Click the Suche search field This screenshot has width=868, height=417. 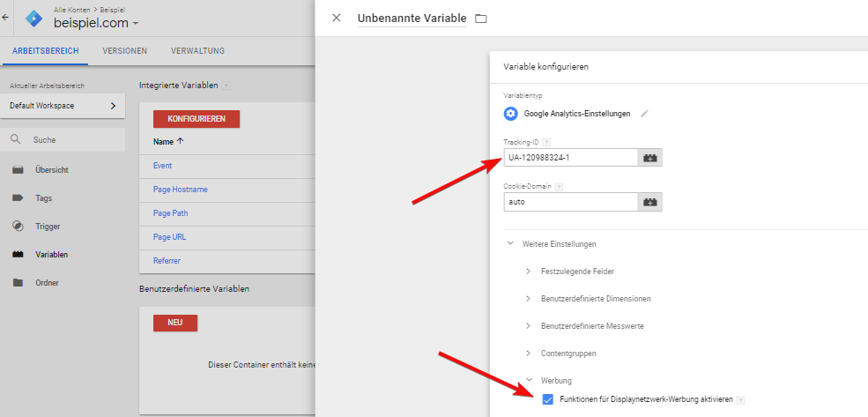click(63, 140)
